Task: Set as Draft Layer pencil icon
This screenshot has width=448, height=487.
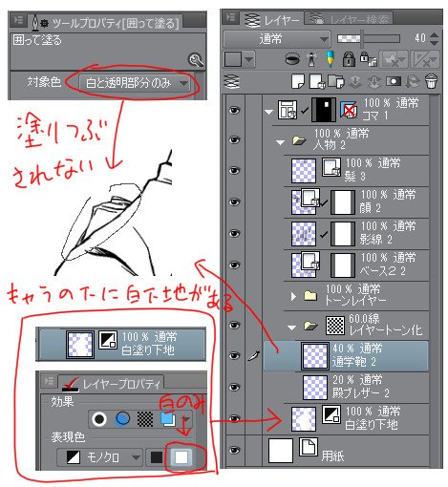Action: point(331,58)
